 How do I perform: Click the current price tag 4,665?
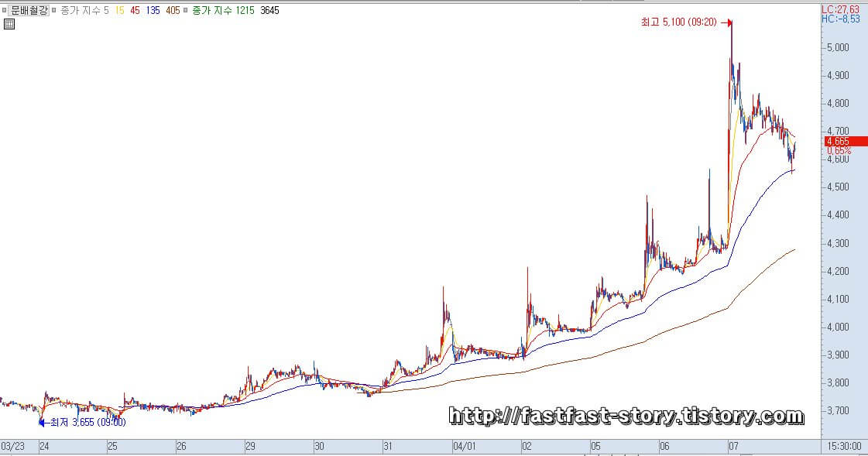tap(846, 141)
